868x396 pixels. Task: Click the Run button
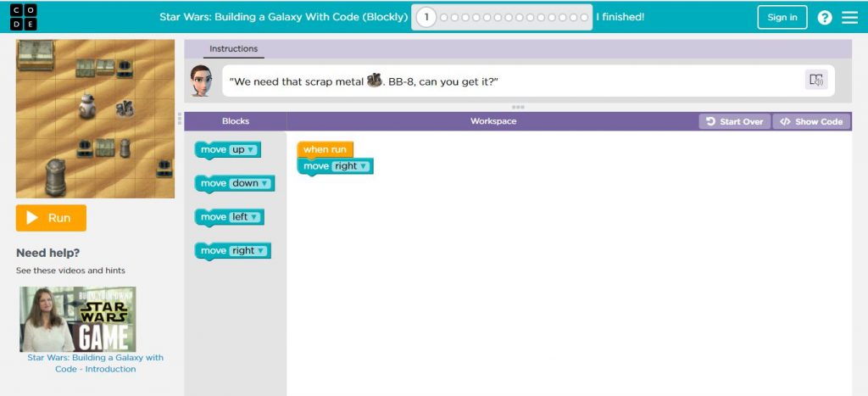coord(51,218)
